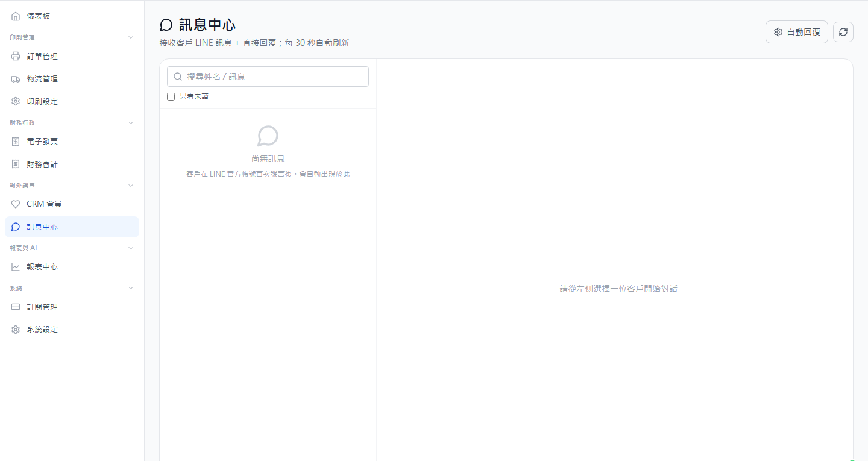868x461 pixels.
Task: Click the gear icon inside 自動回覆 button
Action: click(x=778, y=32)
